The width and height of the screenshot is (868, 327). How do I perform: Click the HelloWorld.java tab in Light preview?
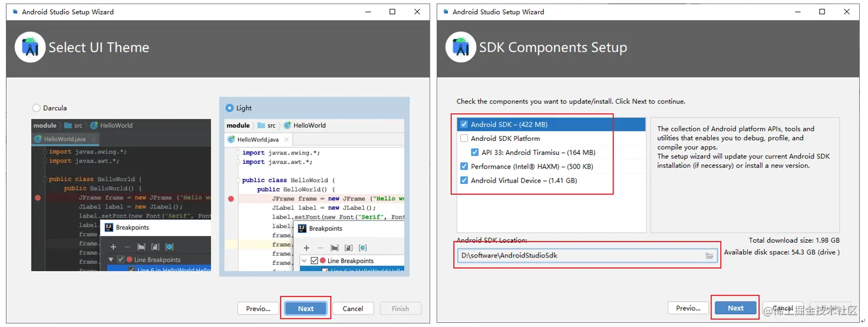[258, 140]
